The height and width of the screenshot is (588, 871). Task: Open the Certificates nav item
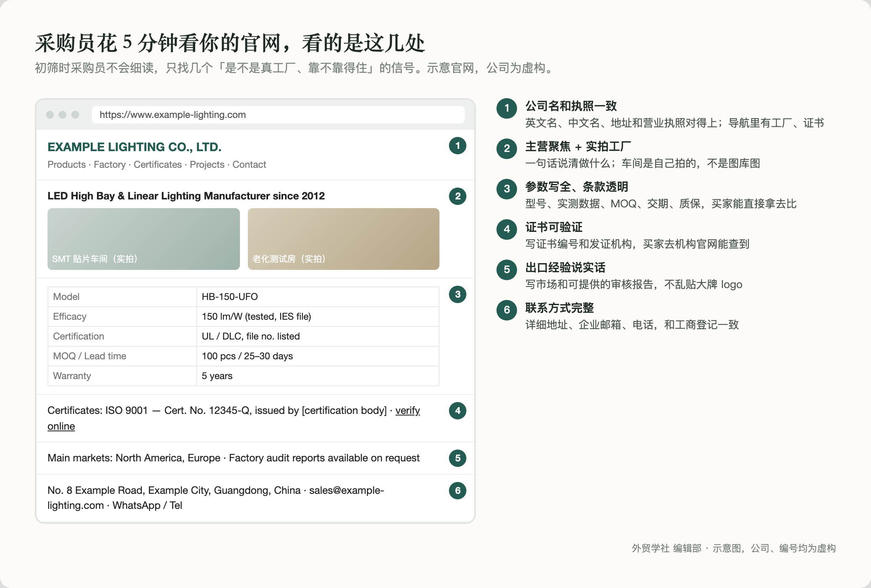tap(158, 165)
